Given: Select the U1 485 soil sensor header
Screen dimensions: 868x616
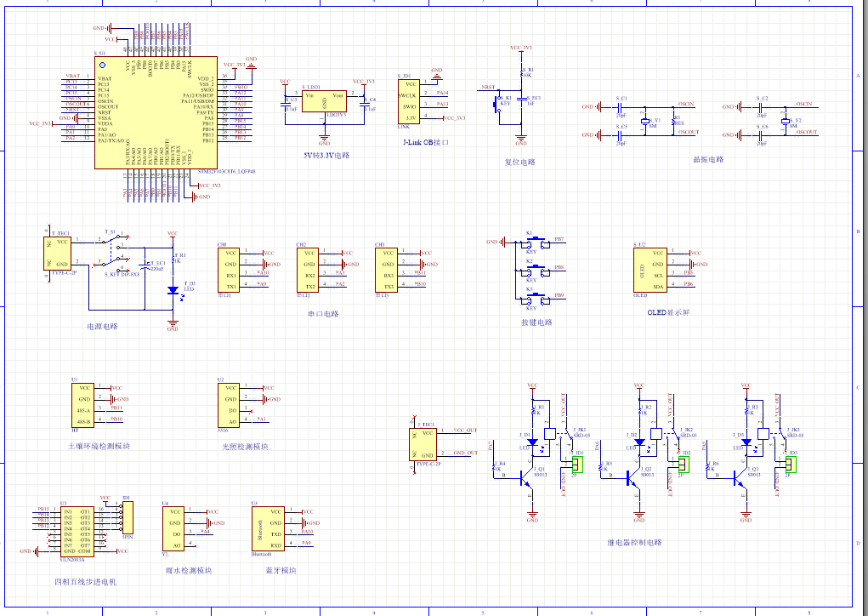Looking at the screenshot, I should pos(83,404).
